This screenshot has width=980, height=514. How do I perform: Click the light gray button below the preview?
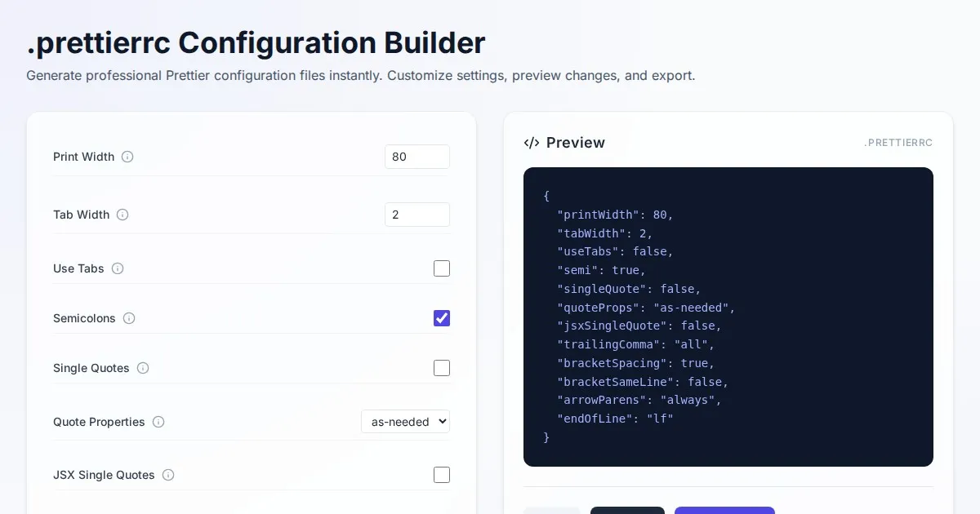[x=552, y=510]
